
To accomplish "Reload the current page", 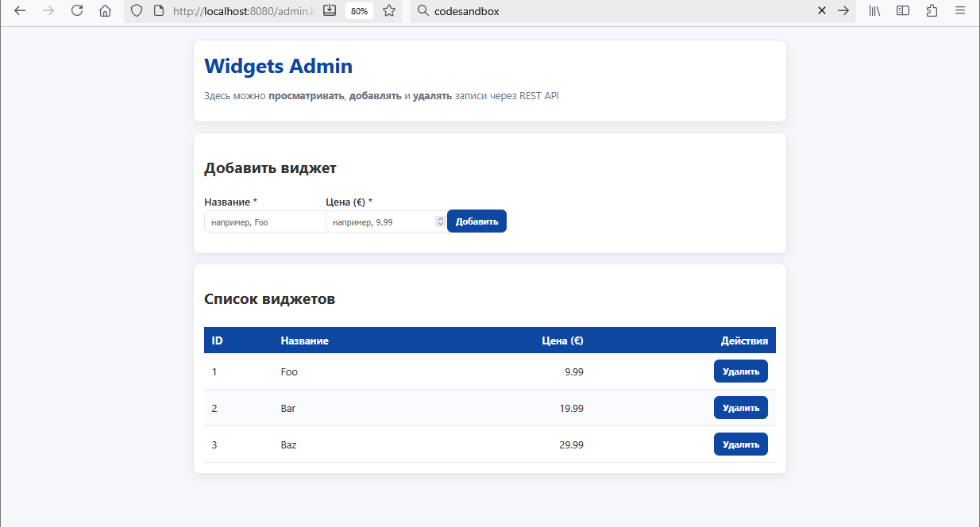I will tap(77, 11).
